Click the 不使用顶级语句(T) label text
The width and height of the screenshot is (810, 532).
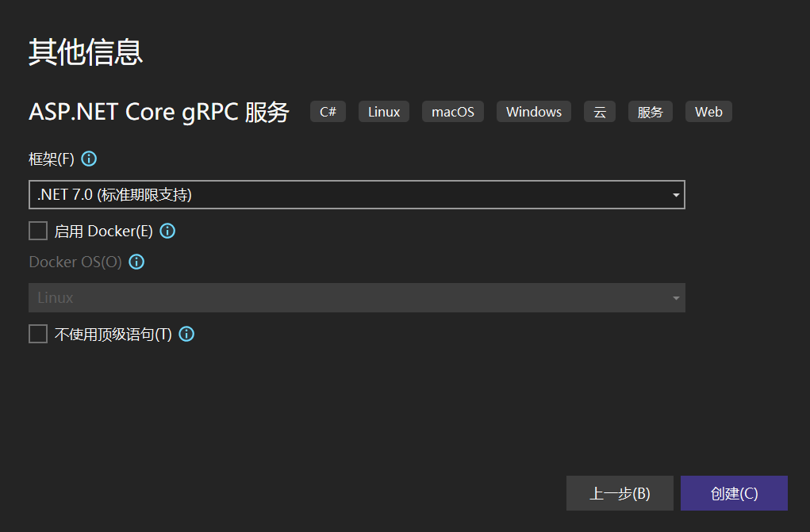point(113,334)
